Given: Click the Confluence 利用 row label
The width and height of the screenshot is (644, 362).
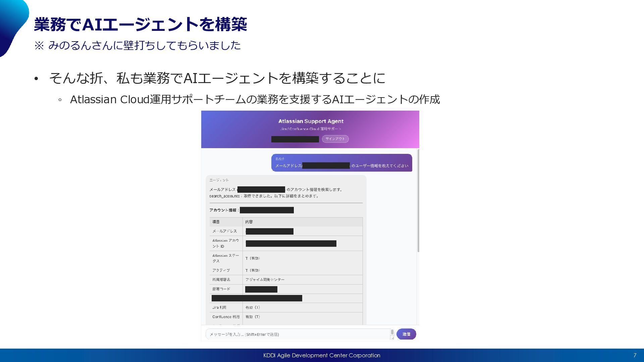Looking at the screenshot, I should [x=226, y=317].
